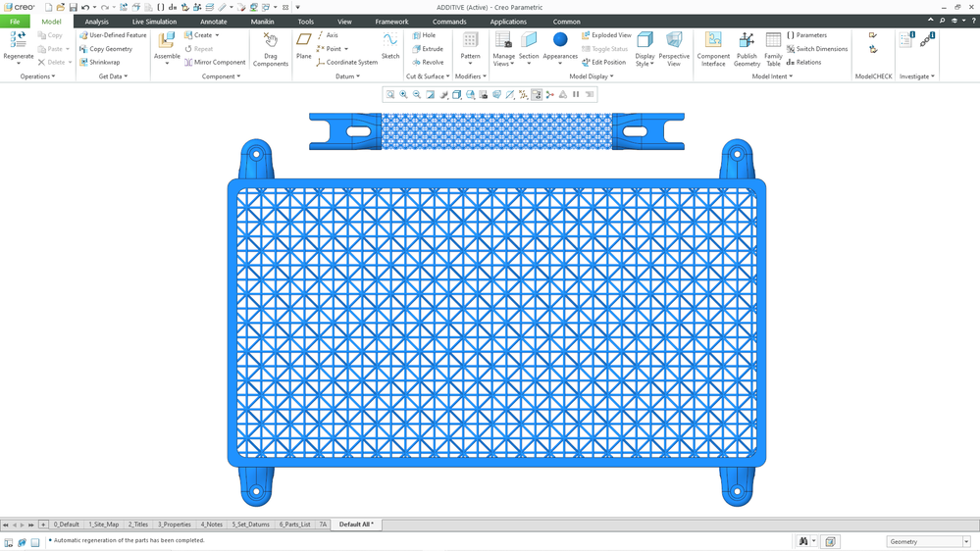Click Mirror Component

click(x=215, y=63)
